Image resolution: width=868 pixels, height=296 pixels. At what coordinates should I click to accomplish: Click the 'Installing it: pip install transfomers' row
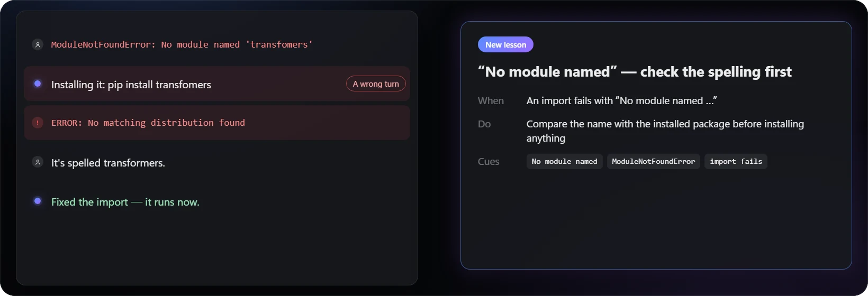click(217, 84)
